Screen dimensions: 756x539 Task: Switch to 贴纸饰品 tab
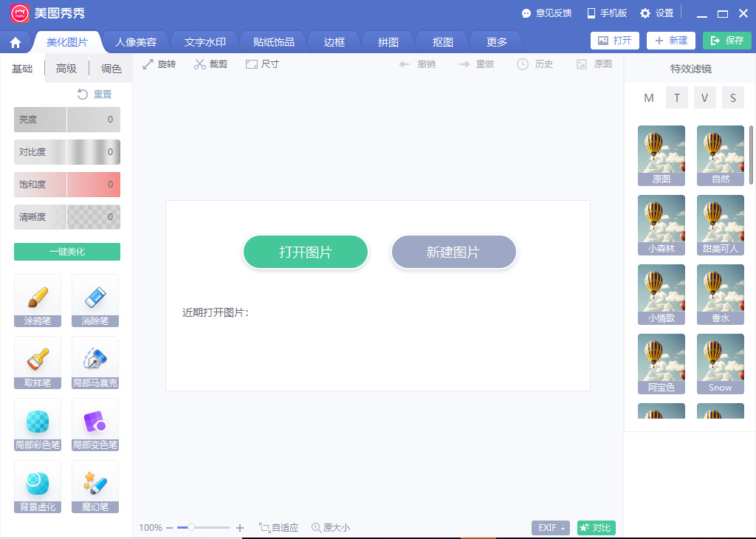tap(274, 42)
